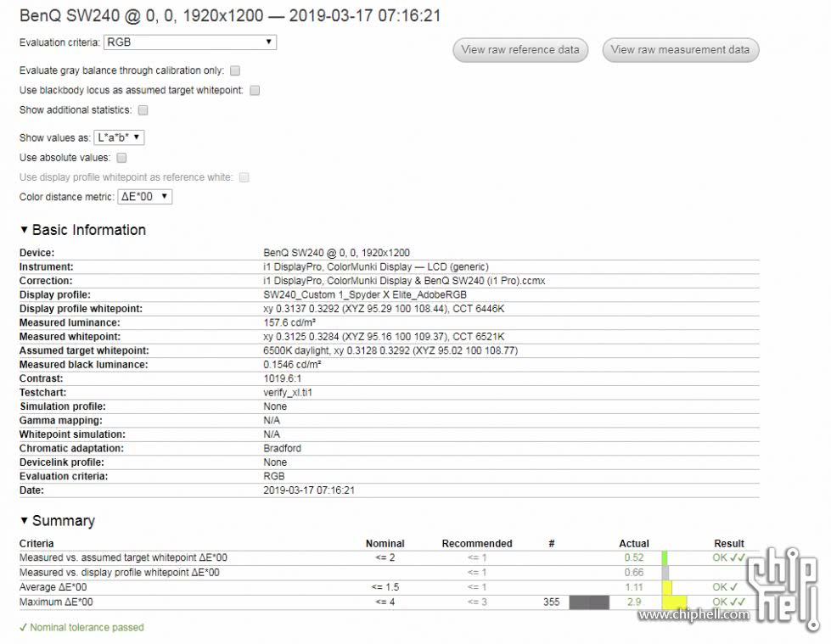This screenshot has height=644, width=831.
Task: Click the Result column header
Action: point(728,543)
